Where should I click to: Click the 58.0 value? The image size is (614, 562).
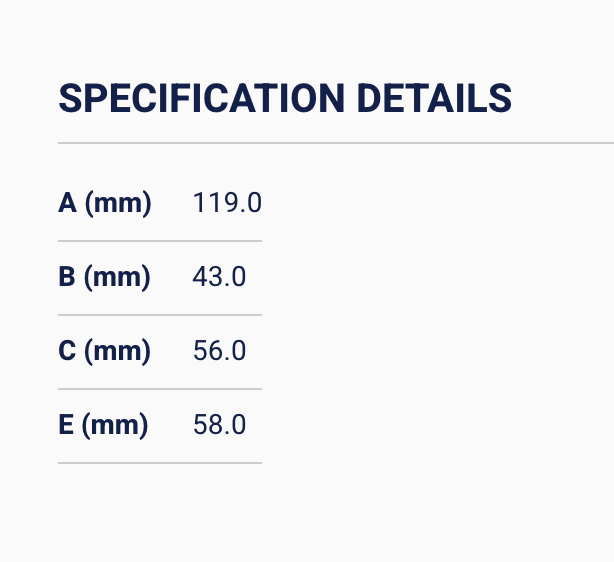pyautogui.click(x=219, y=425)
